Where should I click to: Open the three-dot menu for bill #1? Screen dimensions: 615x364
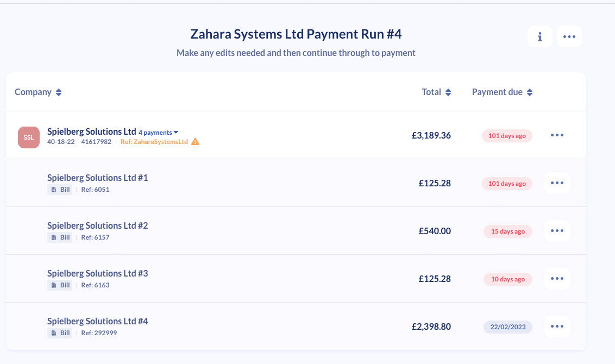click(557, 183)
